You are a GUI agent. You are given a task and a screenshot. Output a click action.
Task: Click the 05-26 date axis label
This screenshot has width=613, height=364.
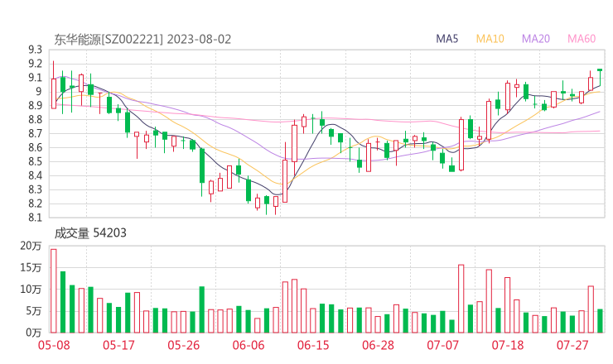184,345
